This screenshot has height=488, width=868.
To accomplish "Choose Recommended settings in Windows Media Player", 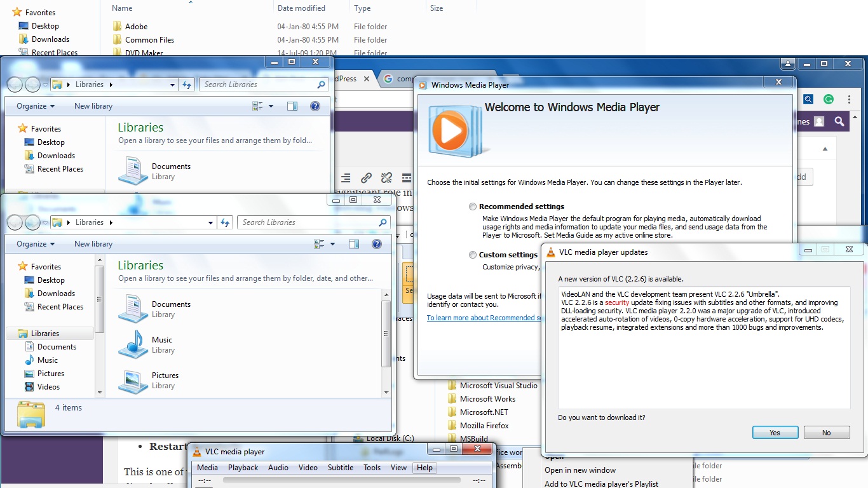I will tap(472, 207).
